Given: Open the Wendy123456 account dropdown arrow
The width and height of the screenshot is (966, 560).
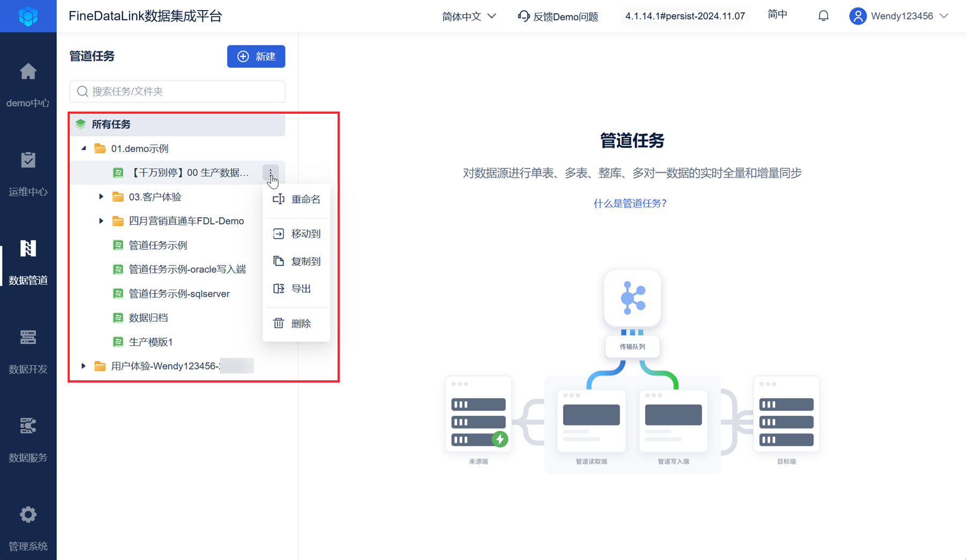Looking at the screenshot, I should 944,16.
